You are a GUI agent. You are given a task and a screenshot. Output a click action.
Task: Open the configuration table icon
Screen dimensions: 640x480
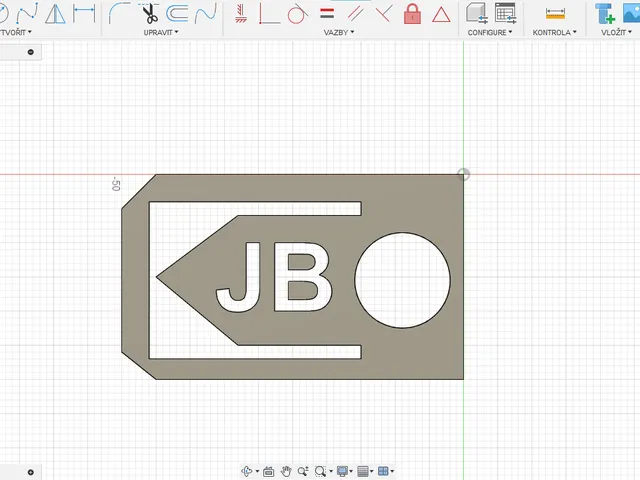pyautogui.click(x=505, y=13)
